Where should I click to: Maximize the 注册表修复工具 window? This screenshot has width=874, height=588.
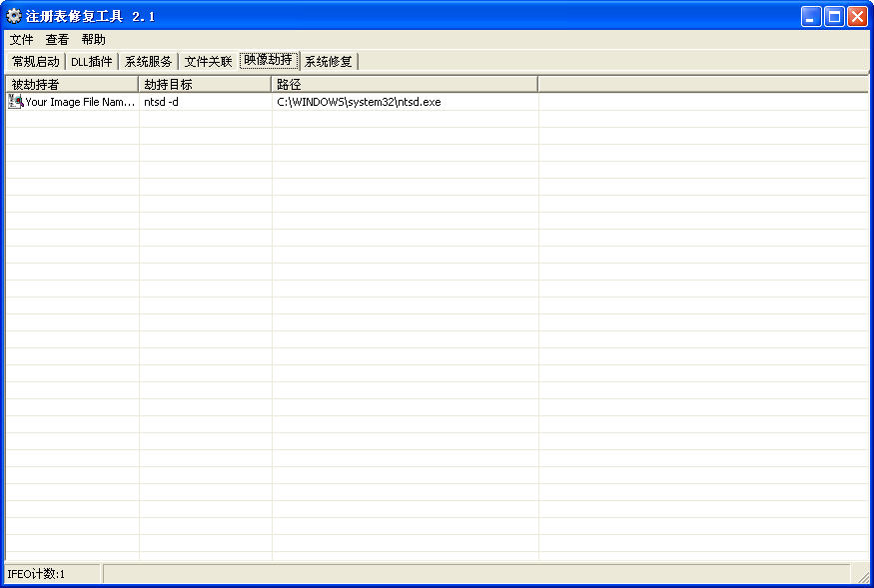[x=834, y=16]
